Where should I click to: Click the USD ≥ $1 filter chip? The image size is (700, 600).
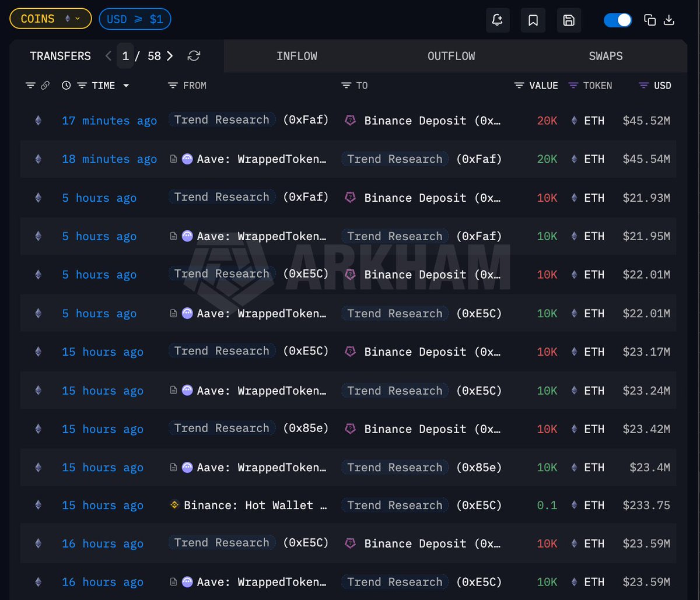click(x=135, y=19)
